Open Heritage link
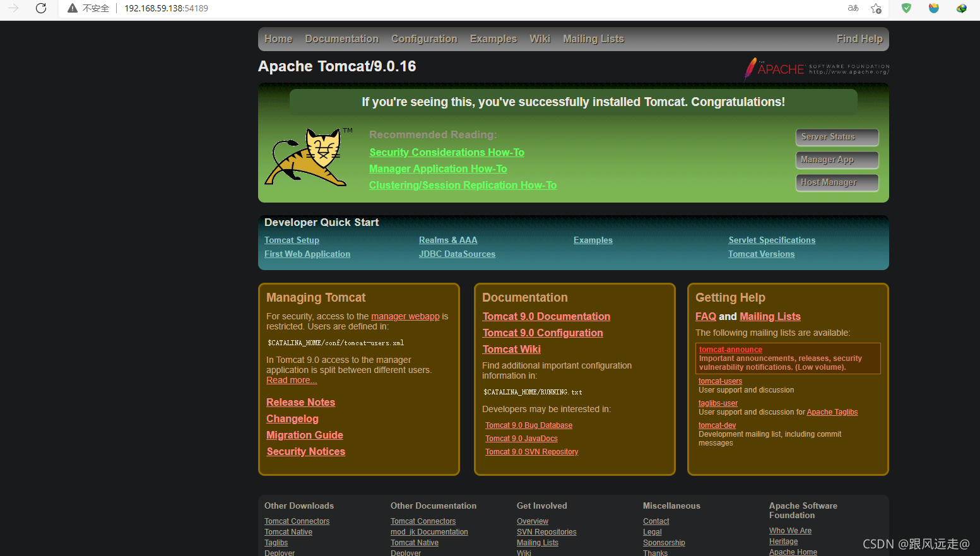 [784, 541]
